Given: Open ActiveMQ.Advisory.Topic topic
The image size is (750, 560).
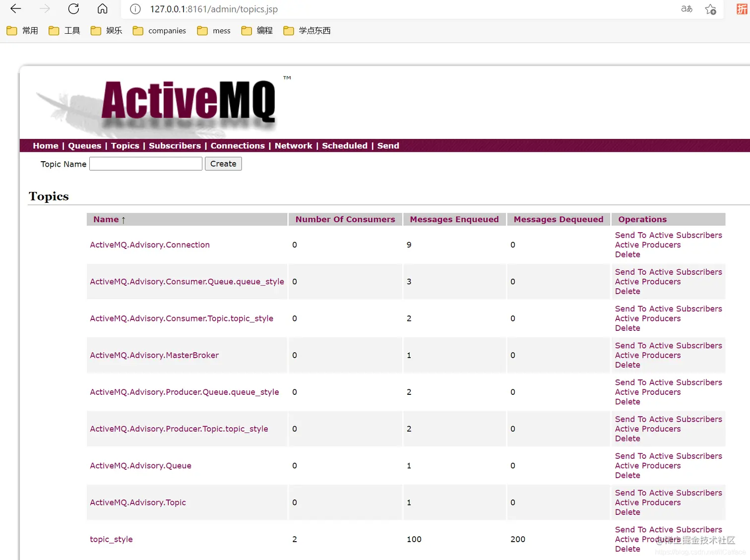Looking at the screenshot, I should click(138, 502).
